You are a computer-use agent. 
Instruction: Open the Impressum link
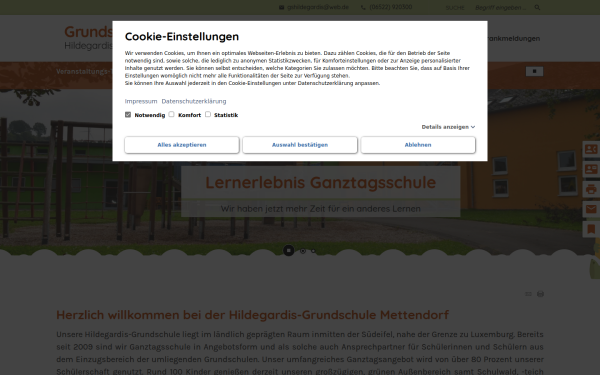[x=141, y=101]
